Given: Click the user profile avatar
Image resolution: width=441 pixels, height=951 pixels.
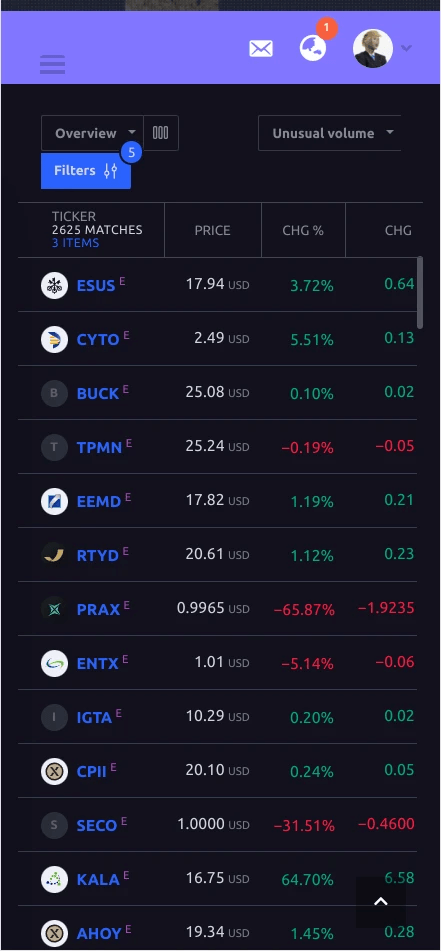Looking at the screenshot, I should (372, 49).
